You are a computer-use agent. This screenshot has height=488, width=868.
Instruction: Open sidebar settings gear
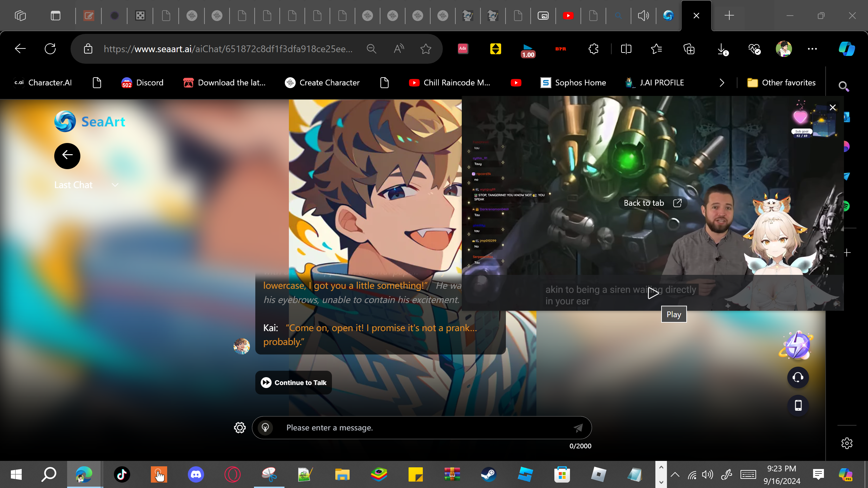point(847,443)
